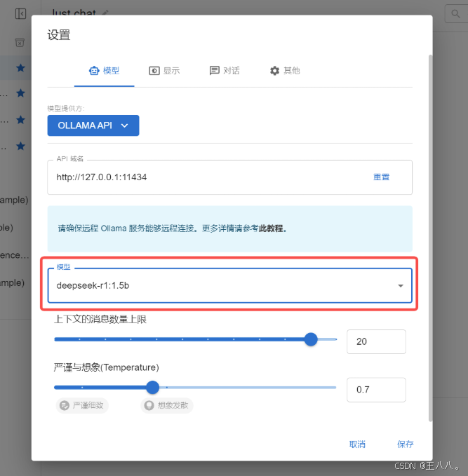Open the 此教程 tutorial link
468x476 pixels.
click(270, 229)
